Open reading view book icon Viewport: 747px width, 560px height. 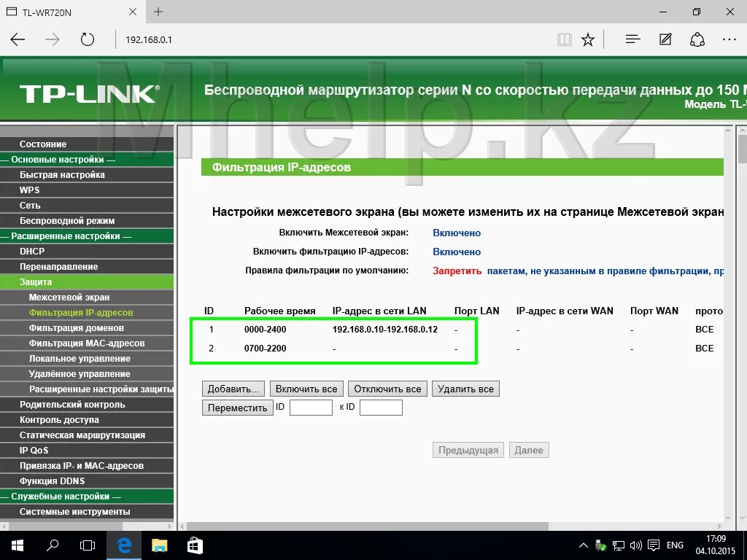point(565,39)
